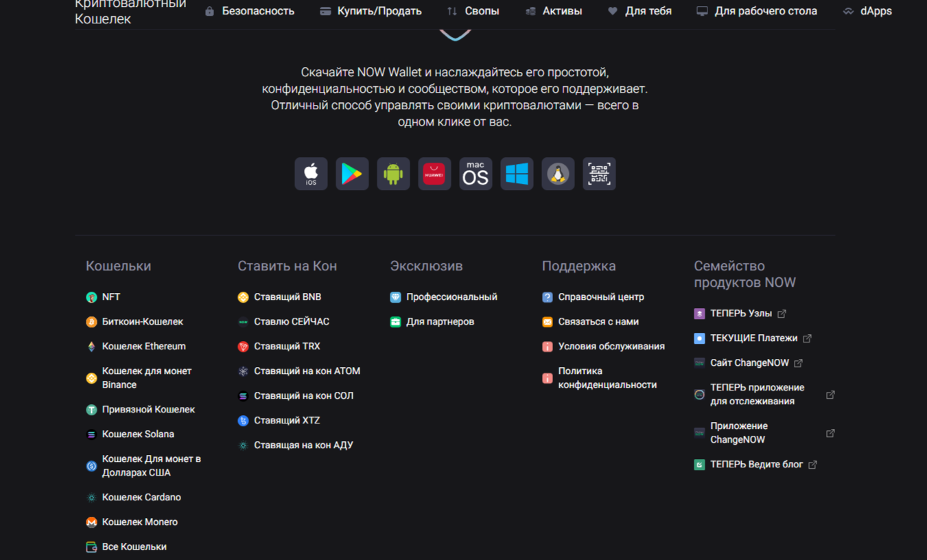The image size is (927, 560).
Task: Open the Кошелек Ethereum link
Action: pyautogui.click(x=144, y=347)
